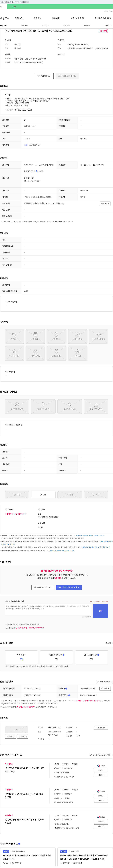
Task: Open the 채용정보 menu
Action: pos(19,18)
